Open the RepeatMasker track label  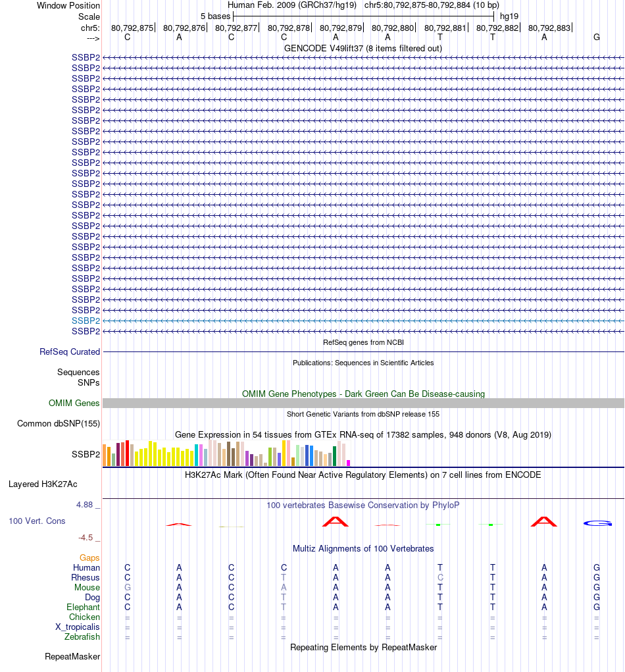click(x=72, y=657)
